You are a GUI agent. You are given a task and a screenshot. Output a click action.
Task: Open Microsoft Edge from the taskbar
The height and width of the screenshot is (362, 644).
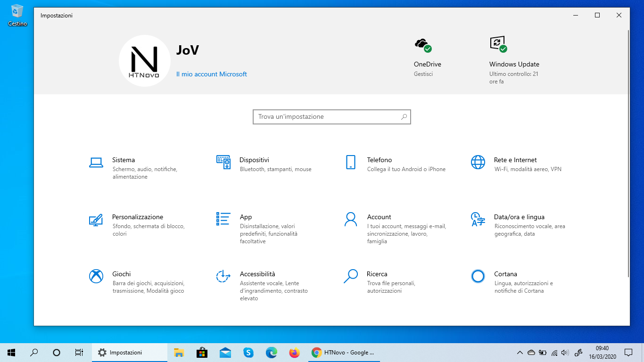271,352
